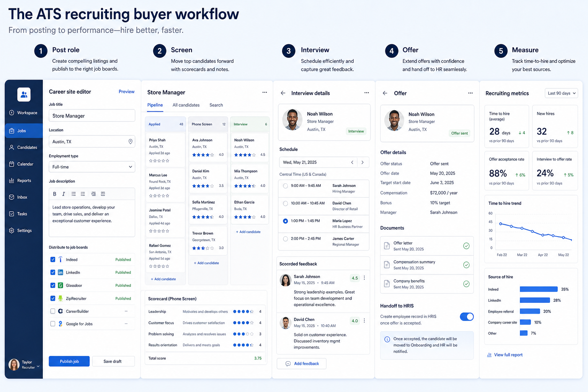Switch to the Pipeline tab
Screen dimensions: 588x392
click(x=155, y=105)
